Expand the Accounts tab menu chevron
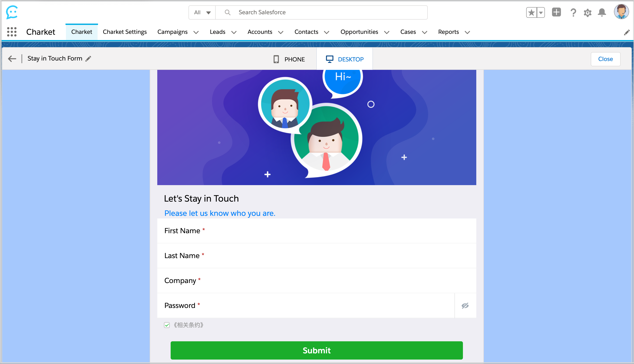Viewport: 634px width, 364px height. click(281, 32)
